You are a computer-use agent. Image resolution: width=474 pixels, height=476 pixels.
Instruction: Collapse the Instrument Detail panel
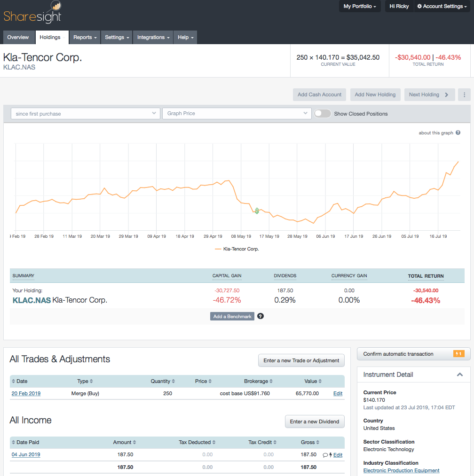tap(459, 375)
